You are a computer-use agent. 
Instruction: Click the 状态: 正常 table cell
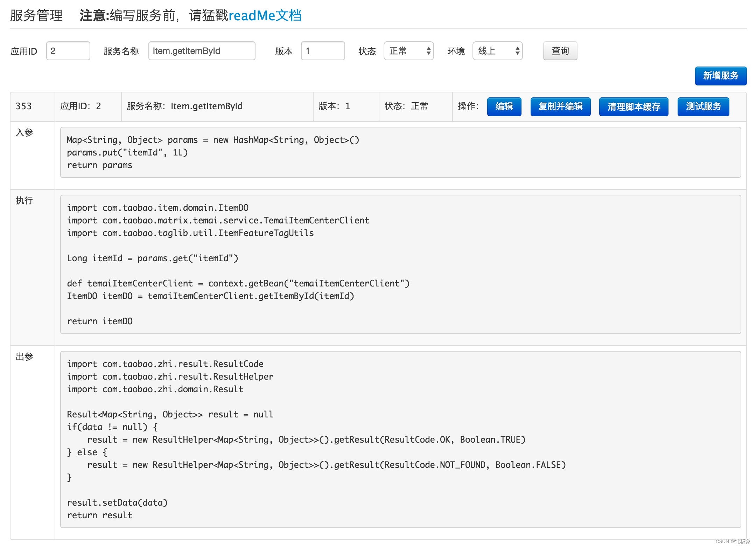pos(416,106)
